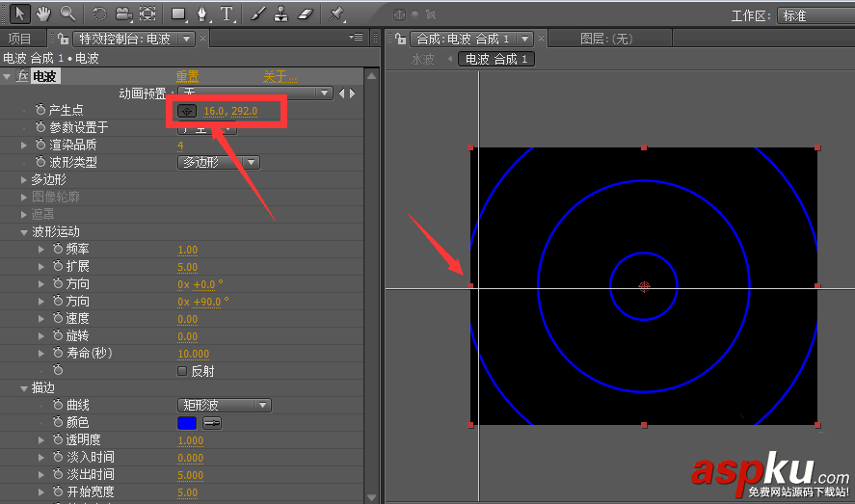Viewport: 855px width, 504px height.
Task: Select the Pen tool
Action: pos(202,14)
